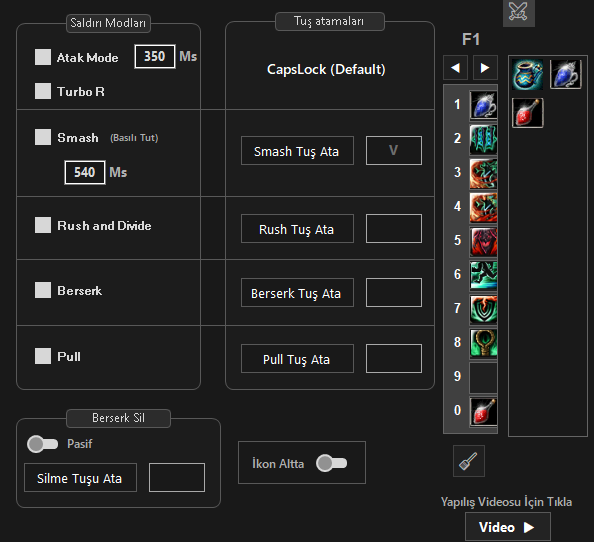This screenshot has width=594, height=542.
Task: Select the blue potion in slot 1
Action: click(483, 105)
